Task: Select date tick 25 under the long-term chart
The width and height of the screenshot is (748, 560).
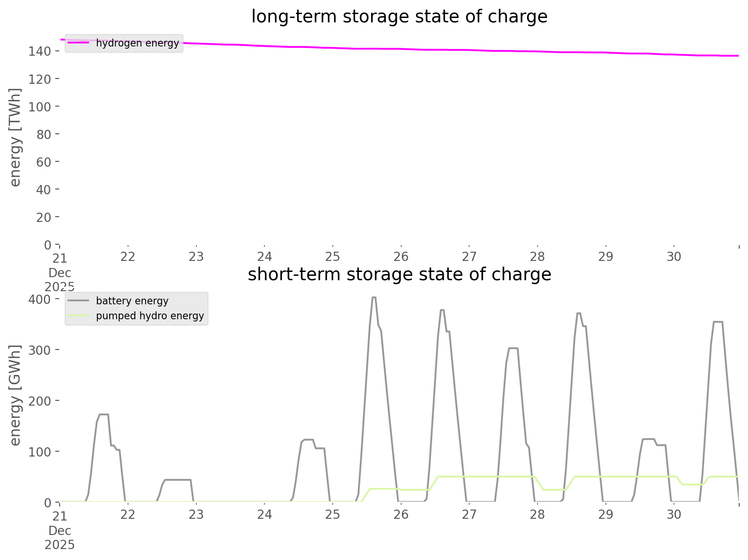Action: [x=333, y=257]
